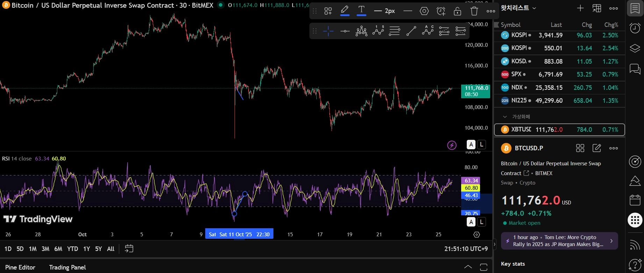Select the Elliott 1-5 wave tool

378,31
